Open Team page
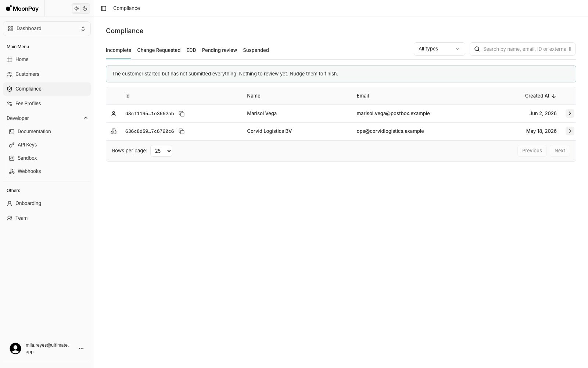The width and height of the screenshot is (588, 368). click(47, 218)
